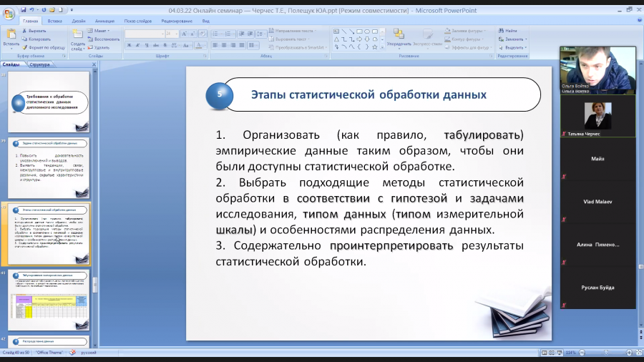Switch to the Структура pane tab
This screenshot has height=362, width=644.
(x=39, y=64)
